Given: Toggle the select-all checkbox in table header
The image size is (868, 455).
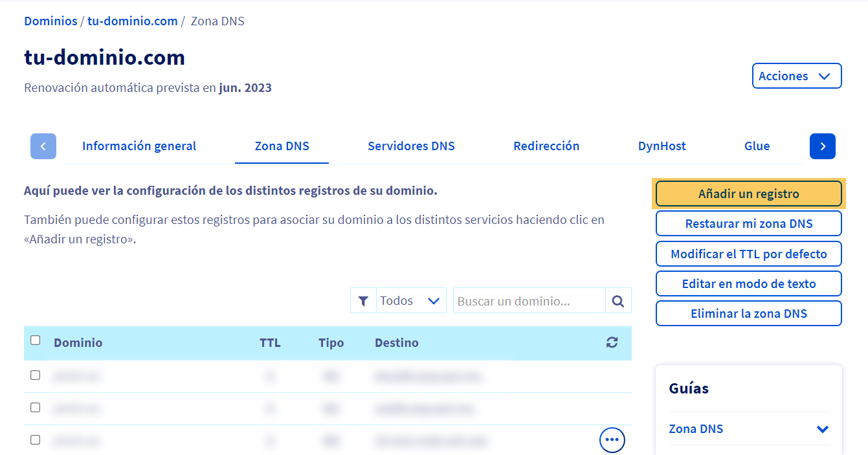Looking at the screenshot, I should coord(36,340).
